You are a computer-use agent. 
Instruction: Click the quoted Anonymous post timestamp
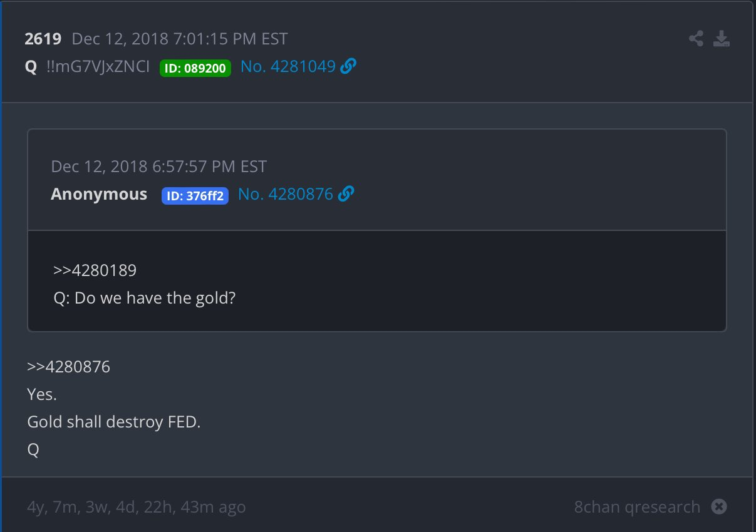coord(158,166)
